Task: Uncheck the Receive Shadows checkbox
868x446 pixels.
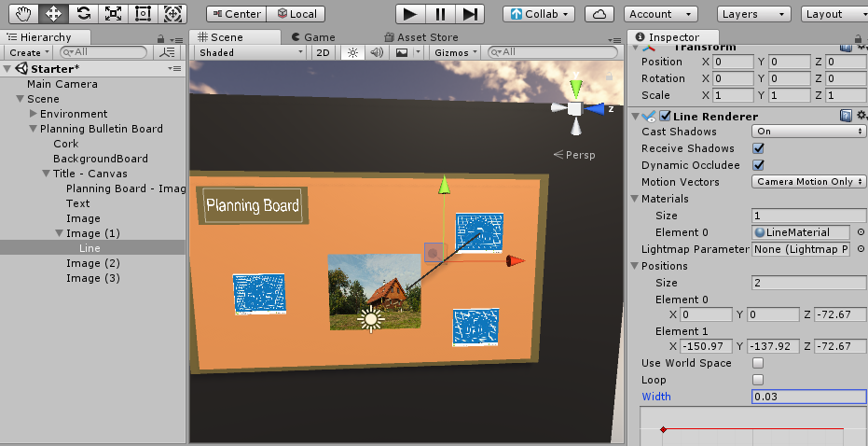Action: pos(758,148)
